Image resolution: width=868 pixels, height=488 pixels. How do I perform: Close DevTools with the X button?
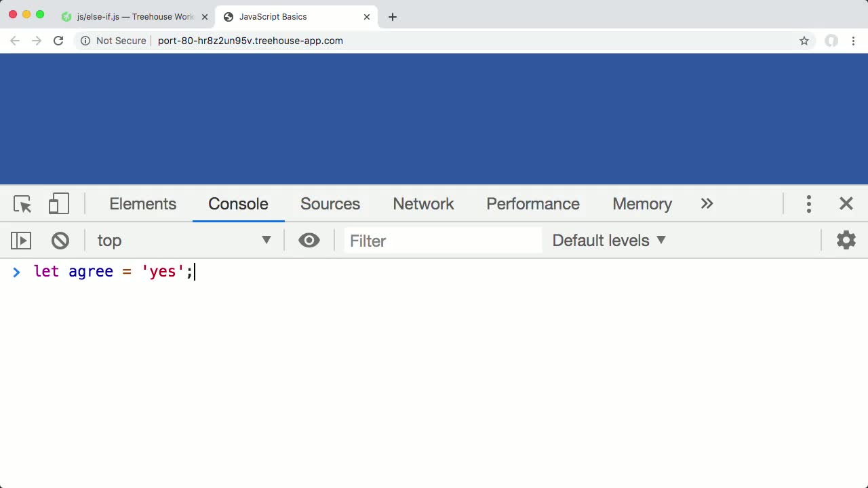click(x=846, y=203)
